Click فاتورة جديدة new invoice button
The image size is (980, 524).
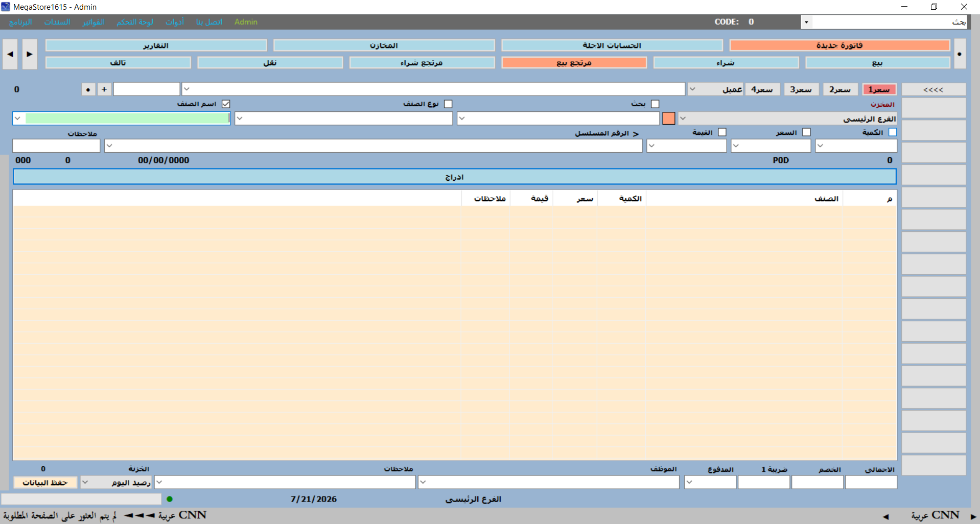840,45
